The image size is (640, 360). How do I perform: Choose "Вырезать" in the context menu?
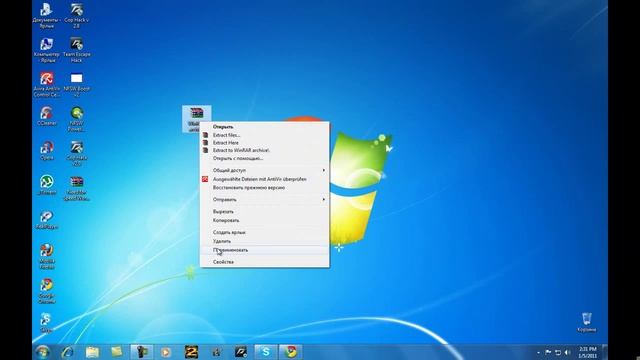pyautogui.click(x=264, y=211)
